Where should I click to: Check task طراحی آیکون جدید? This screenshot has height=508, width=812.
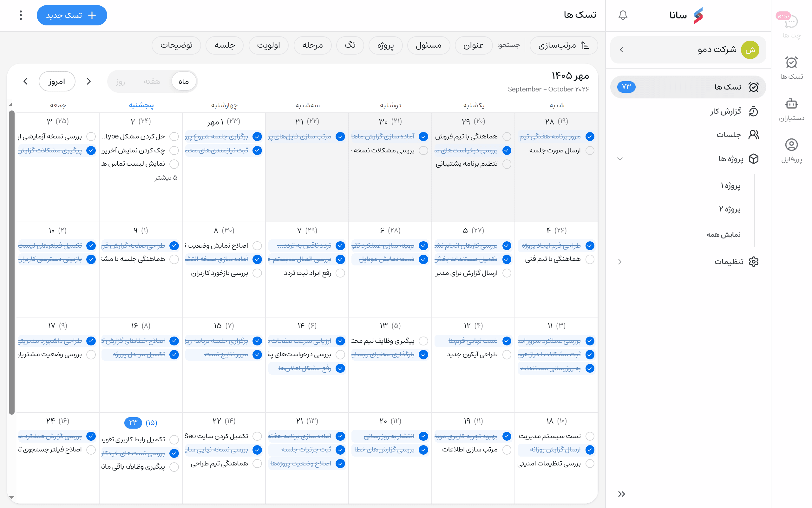click(x=507, y=354)
